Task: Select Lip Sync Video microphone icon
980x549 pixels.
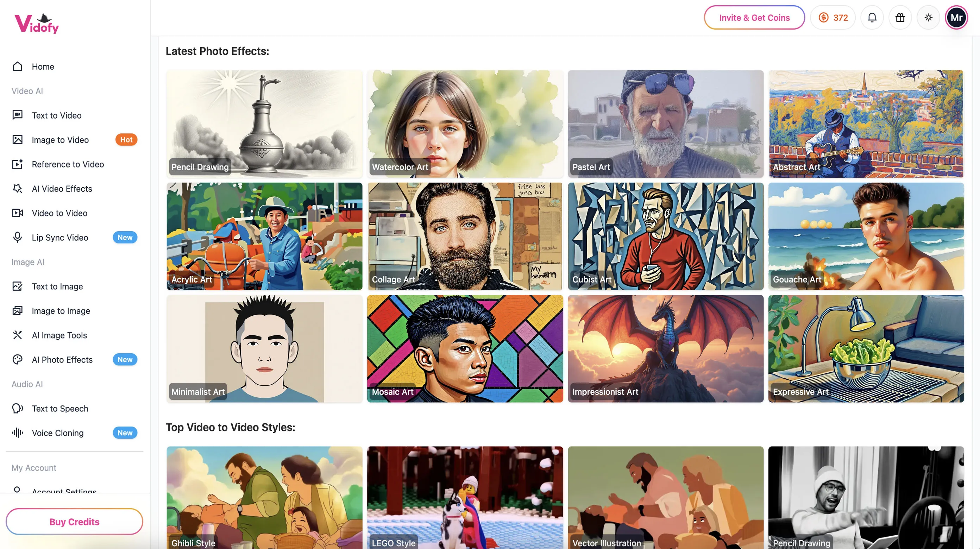Action: (18, 238)
